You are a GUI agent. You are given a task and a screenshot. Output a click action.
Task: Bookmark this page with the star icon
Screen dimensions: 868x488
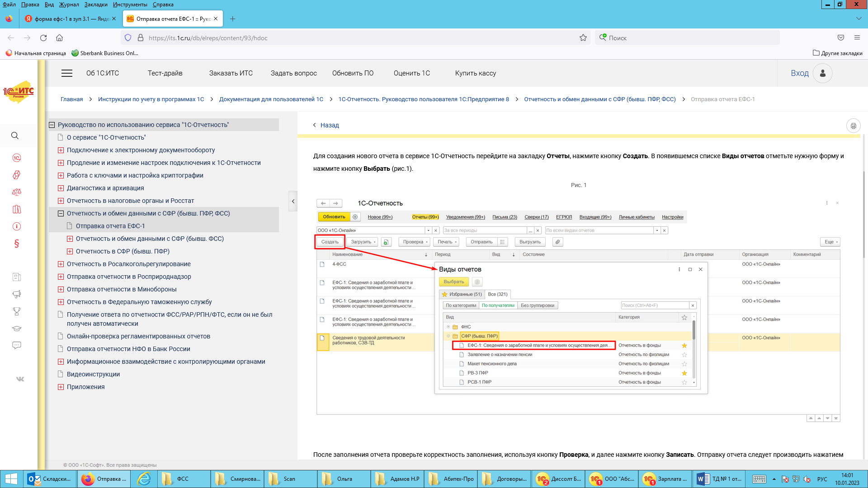click(x=583, y=38)
